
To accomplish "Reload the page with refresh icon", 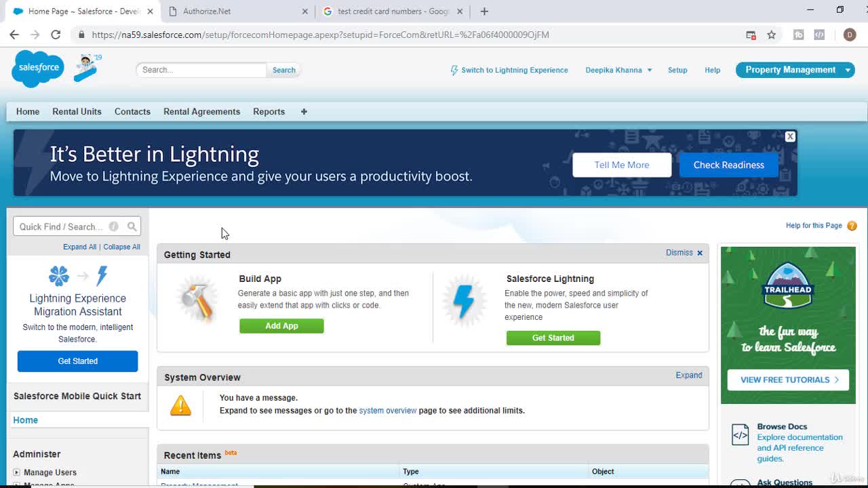I will pyautogui.click(x=56, y=35).
